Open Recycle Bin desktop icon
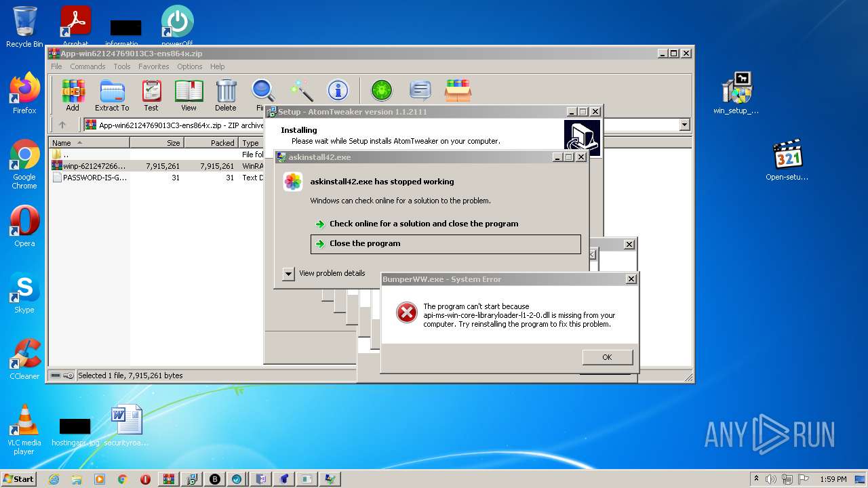Screen dimensions: 868x488 pyautogui.click(x=24, y=26)
